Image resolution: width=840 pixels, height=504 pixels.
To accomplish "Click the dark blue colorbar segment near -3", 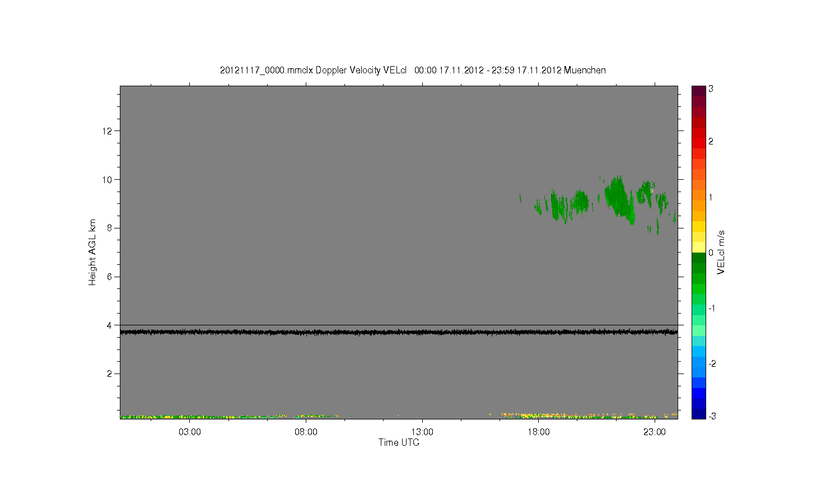I will click(x=698, y=414).
